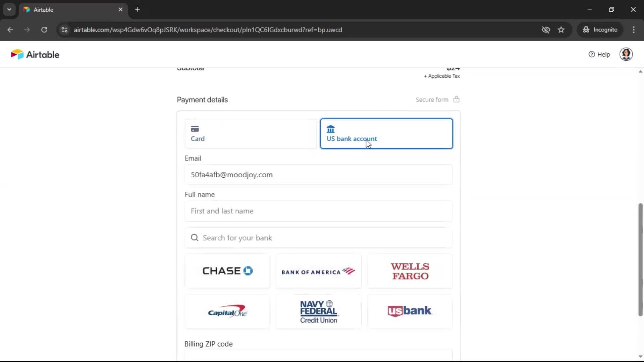This screenshot has width=644, height=362.
Task: Choose Capital One bank
Action: point(227,311)
